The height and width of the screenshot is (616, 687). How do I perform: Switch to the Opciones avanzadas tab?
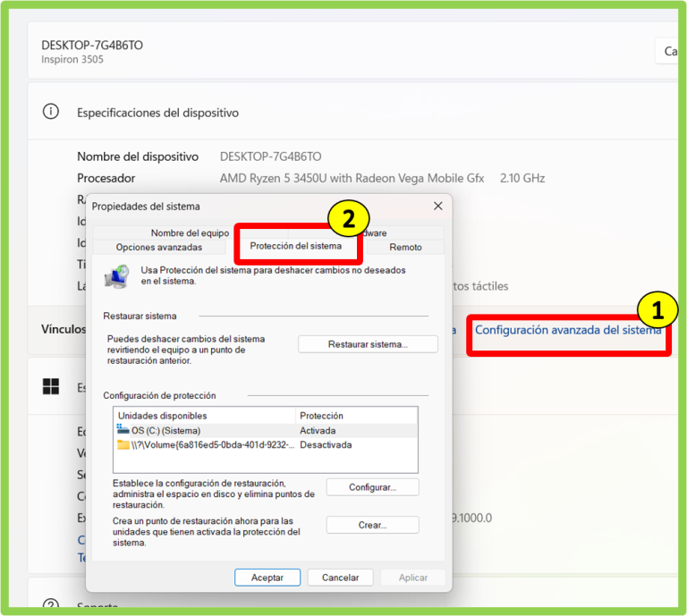(159, 248)
